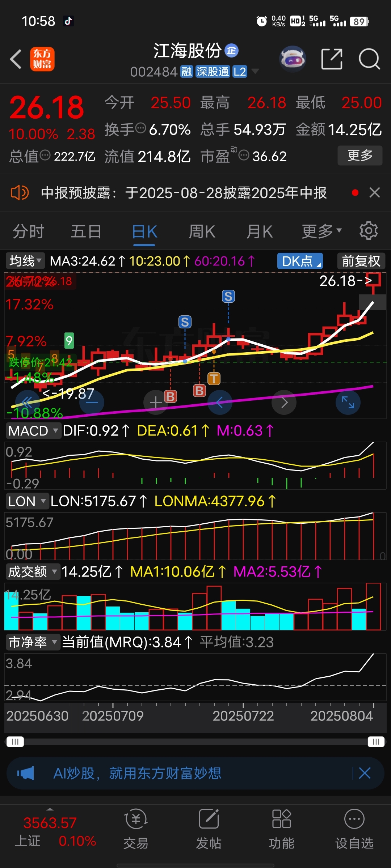The height and width of the screenshot is (868, 391).
Task: Tap the 深股通 tag
Action: 213,72
